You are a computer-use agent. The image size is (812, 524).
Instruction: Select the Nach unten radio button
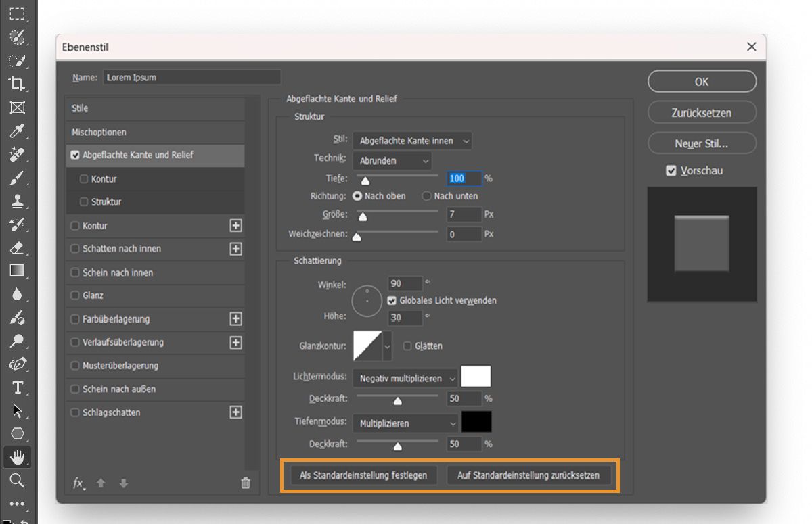tap(427, 196)
